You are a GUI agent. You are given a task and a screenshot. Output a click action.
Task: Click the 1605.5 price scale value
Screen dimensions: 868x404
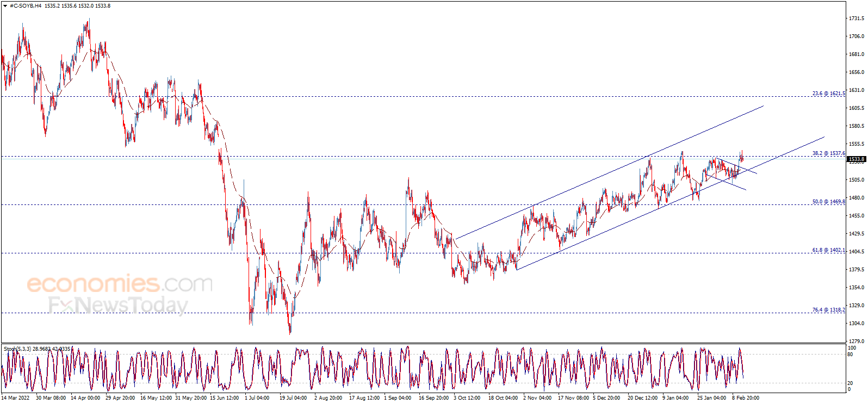[x=857, y=108]
